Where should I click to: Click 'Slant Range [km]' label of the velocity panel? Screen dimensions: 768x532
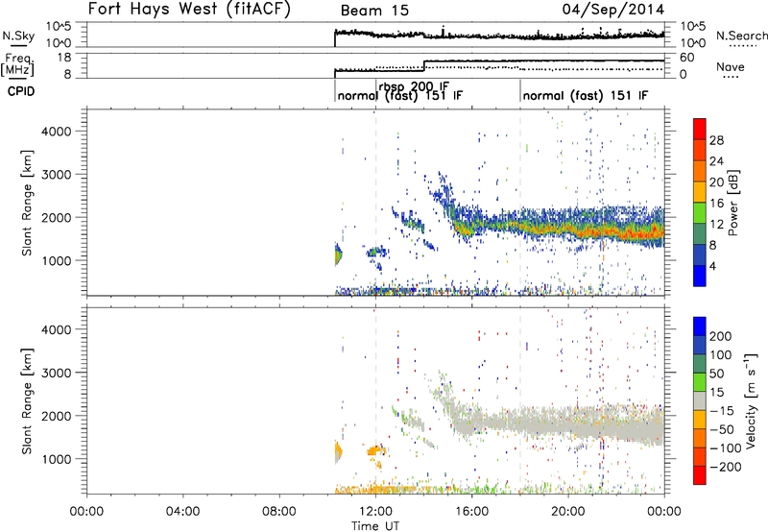pyautogui.click(x=27, y=400)
